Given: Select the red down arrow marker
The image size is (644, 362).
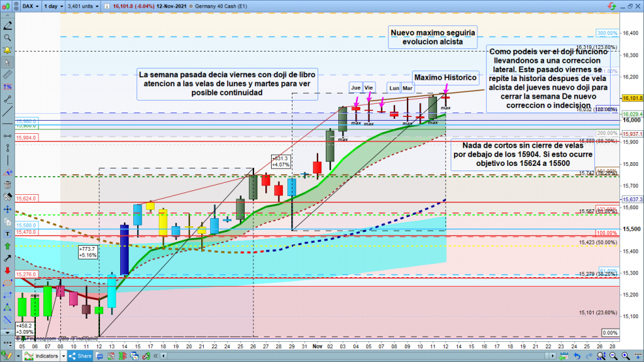Looking at the screenshot, I should pyautogui.click(x=8, y=271).
